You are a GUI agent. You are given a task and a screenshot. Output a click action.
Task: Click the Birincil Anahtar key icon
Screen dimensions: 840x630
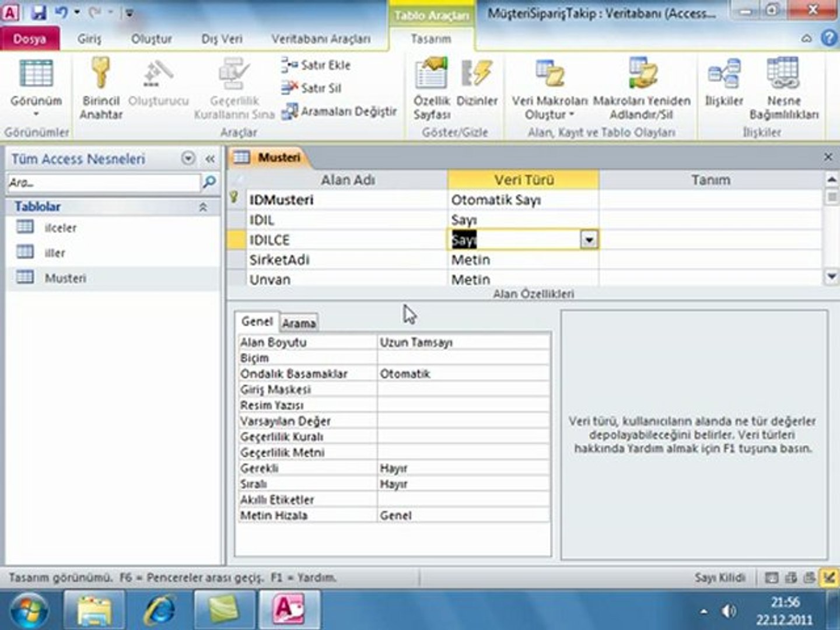tap(100, 74)
